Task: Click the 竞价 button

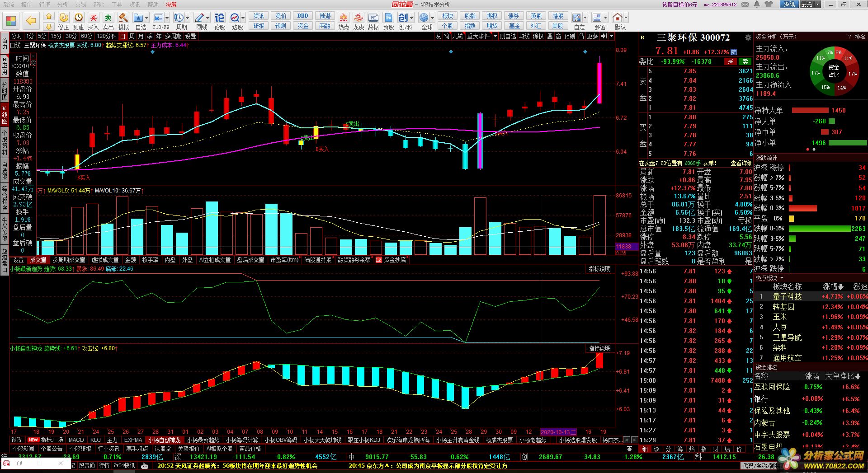Action: pyautogui.click(x=281, y=16)
